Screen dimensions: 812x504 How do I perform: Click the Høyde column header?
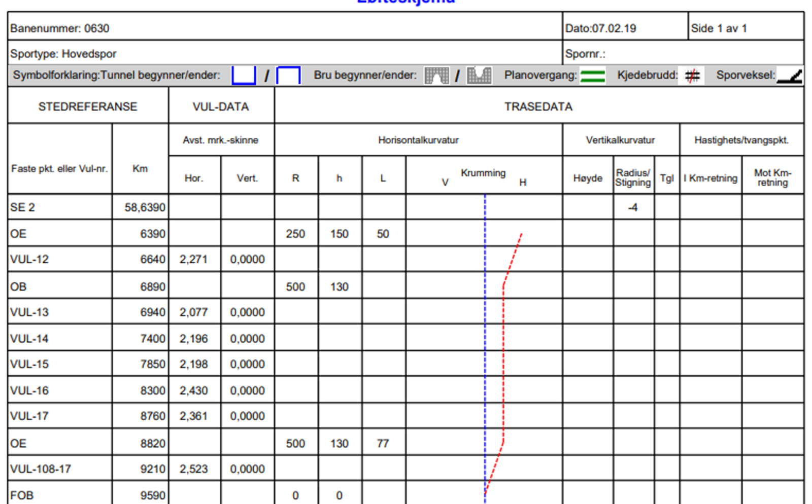coord(588,178)
